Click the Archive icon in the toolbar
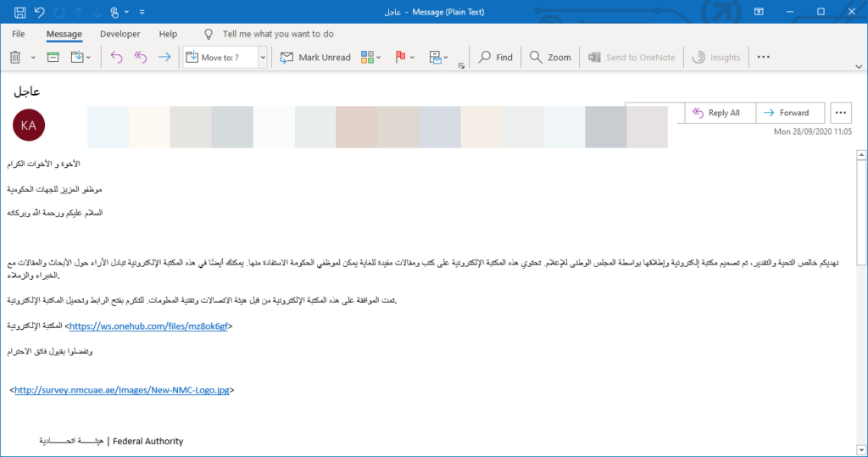The width and height of the screenshot is (868, 457). [x=53, y=57]
